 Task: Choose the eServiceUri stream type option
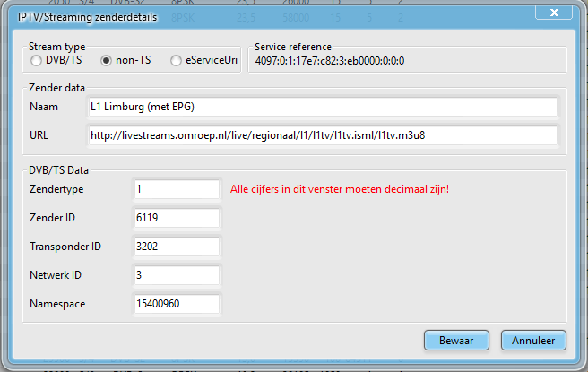tap(176, 60)
